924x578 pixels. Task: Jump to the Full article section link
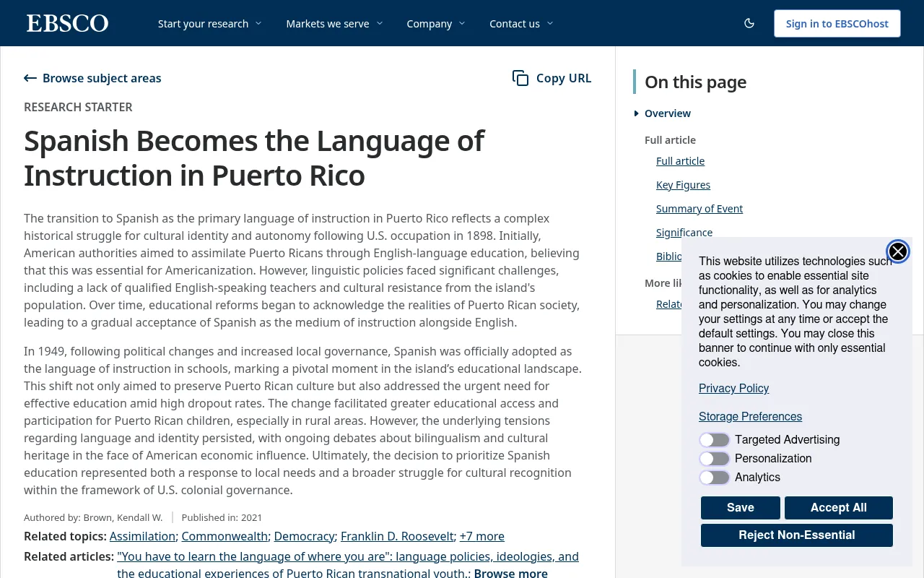click(x=680, y=161)
